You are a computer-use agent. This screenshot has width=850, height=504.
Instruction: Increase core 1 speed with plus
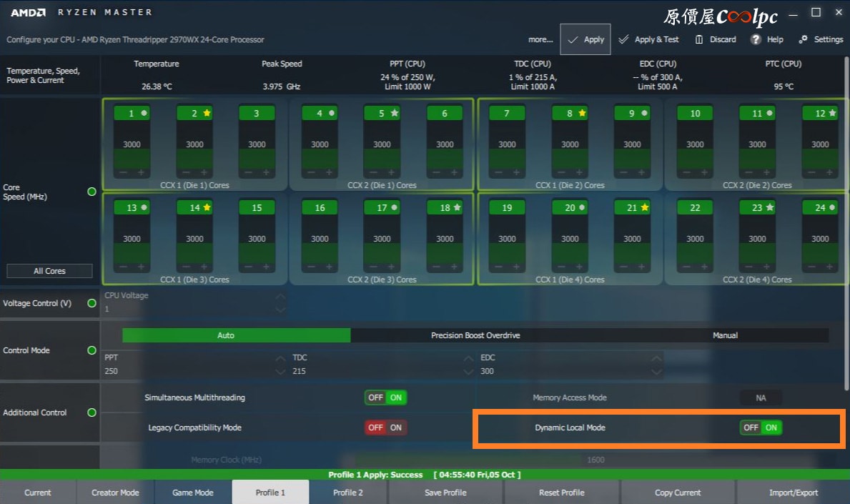tap(141, 172)
